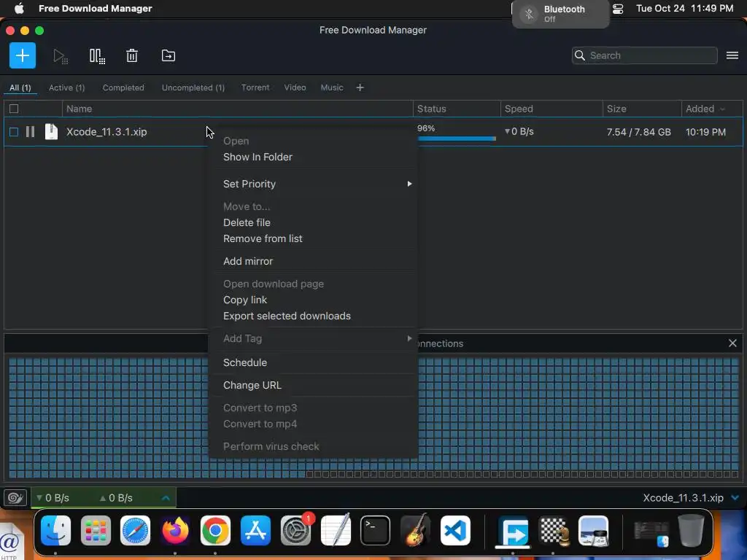Switch to the Music tab
Image resolution: width=747 pixels, height=560 pixels.
332,87
